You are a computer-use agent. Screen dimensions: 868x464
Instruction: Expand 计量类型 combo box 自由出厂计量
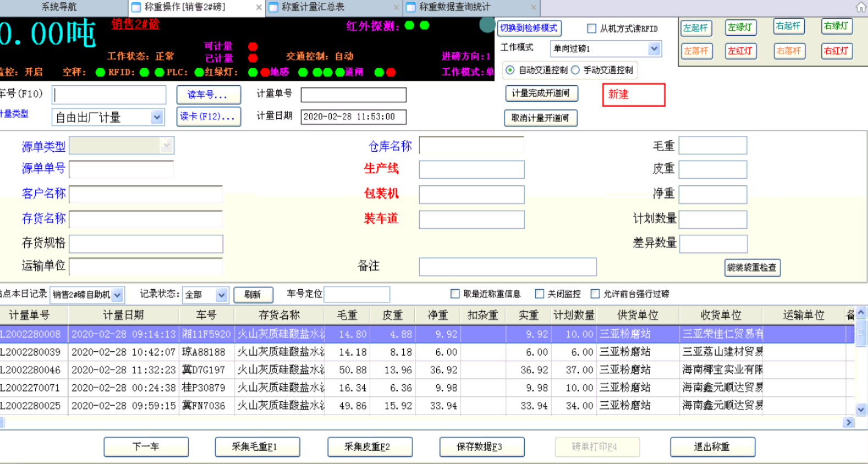click(157, 117)
